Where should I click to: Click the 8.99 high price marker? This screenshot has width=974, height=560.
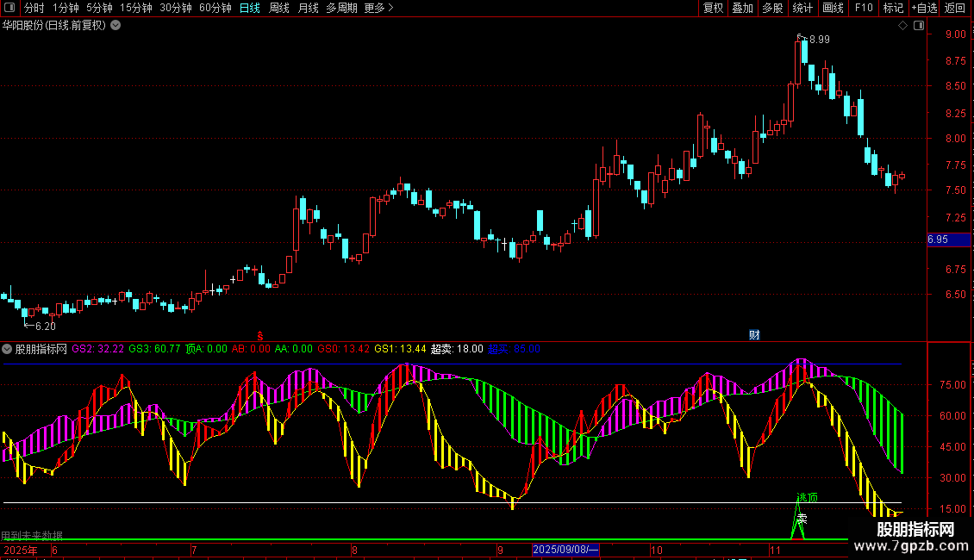818,40
